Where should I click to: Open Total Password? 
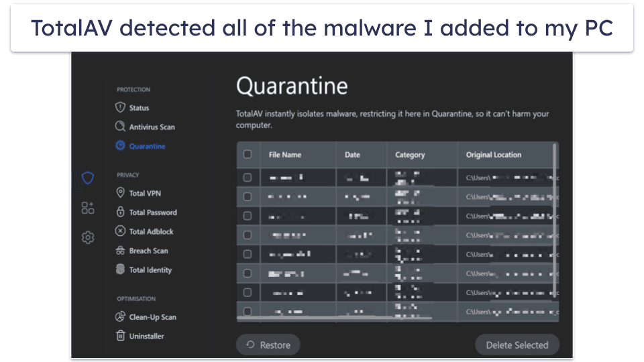[153, 213]
